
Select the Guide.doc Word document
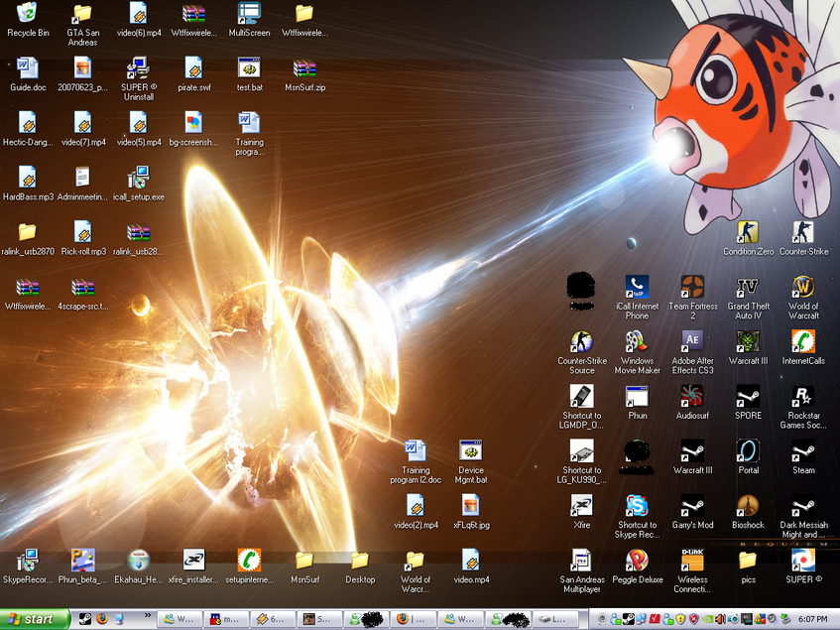[28, 74]
